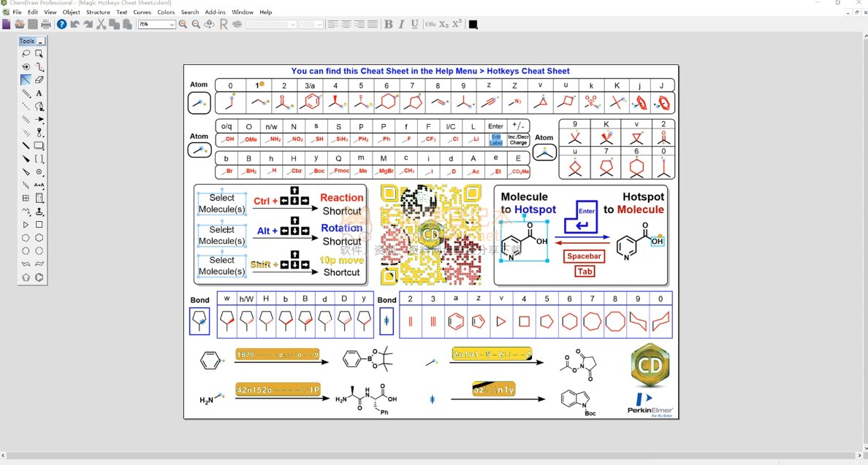Toggle Bold text formatting
The image size is (868, 465).
[x=389, y=24]
